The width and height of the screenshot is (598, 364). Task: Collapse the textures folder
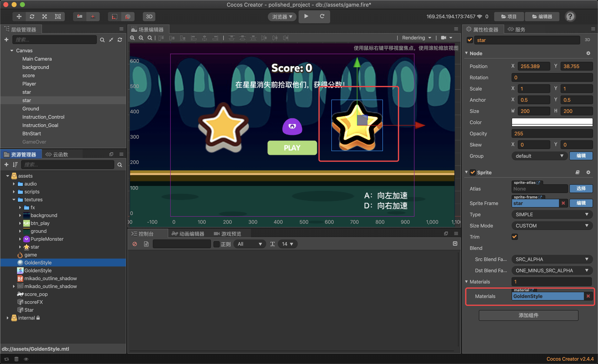(14, 200)
